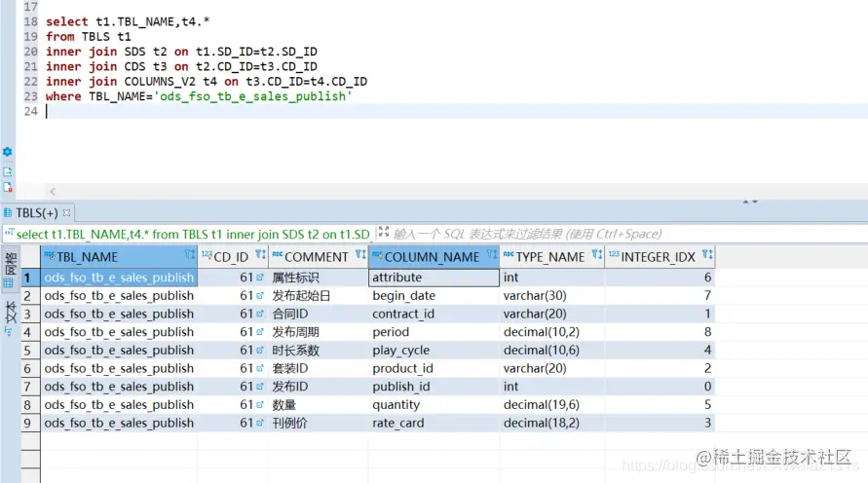Select the COMMENT column header
This screenshot has height=483, width=868.
[319, 257]
